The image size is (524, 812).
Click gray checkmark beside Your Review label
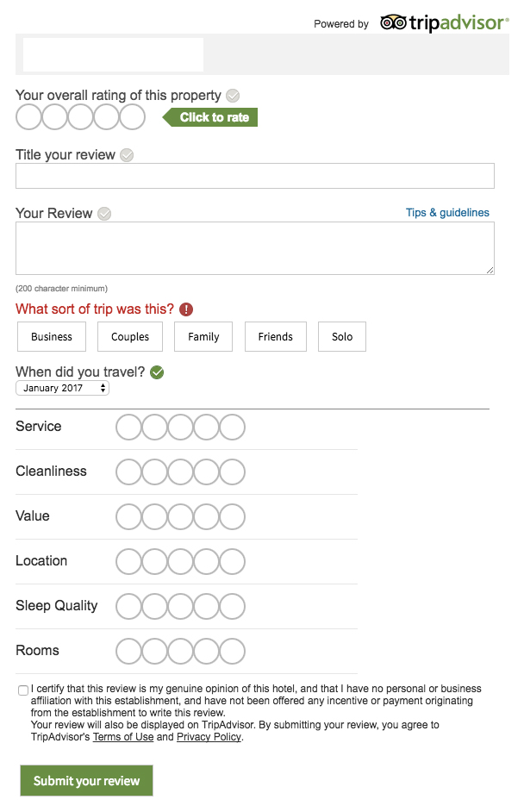pos(104,214)
